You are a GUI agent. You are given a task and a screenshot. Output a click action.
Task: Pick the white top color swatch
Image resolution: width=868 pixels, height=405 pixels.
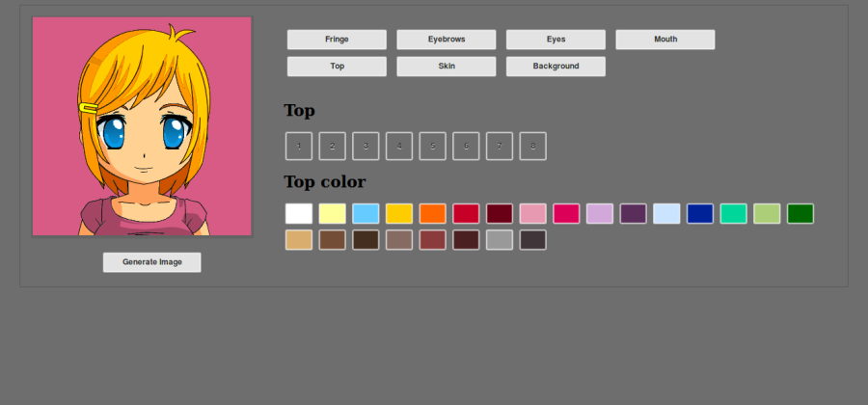point(299,213)
